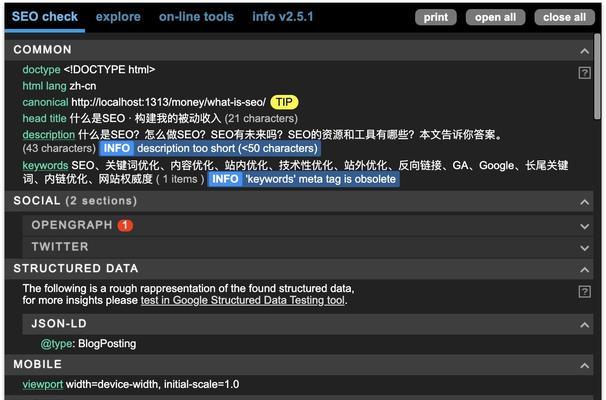
Task: Click the red OpenGraph error count badge
Action: click(x=125, y=226)
